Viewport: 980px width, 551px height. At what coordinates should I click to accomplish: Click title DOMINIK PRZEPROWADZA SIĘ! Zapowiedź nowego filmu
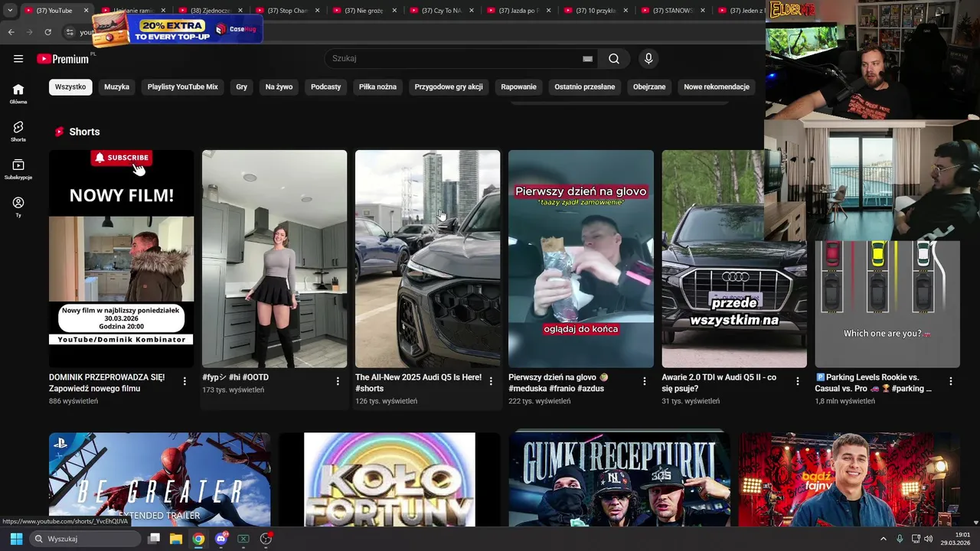pyautogui.click(x=107, y=383)
